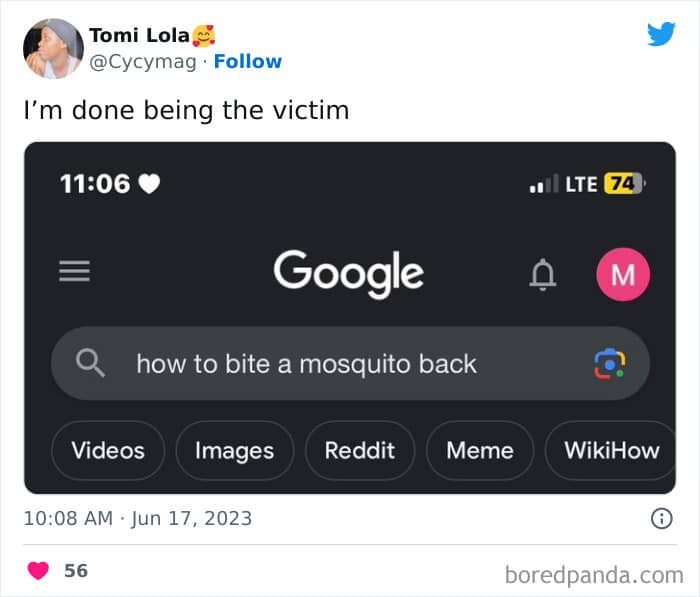The height and width of the screenshot is (597, 700).
Task: Click the Twitter bird logo
Action: [661, 34]
